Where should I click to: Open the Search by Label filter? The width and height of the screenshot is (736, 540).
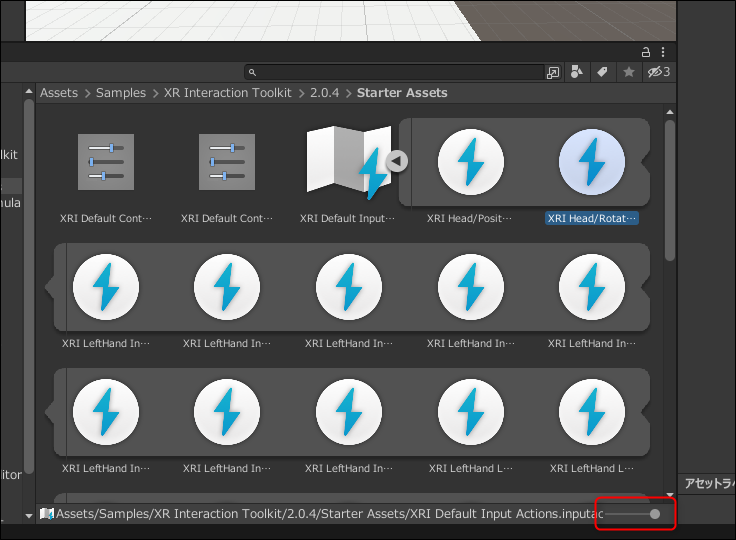click(602, 72)
